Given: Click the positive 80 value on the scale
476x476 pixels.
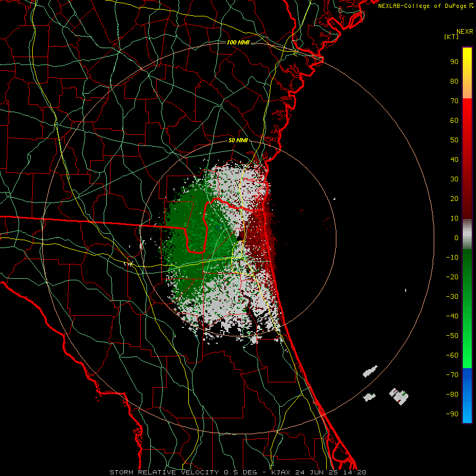Looking at the screenshot, I should pyautogui.click(x=454, y=81).
